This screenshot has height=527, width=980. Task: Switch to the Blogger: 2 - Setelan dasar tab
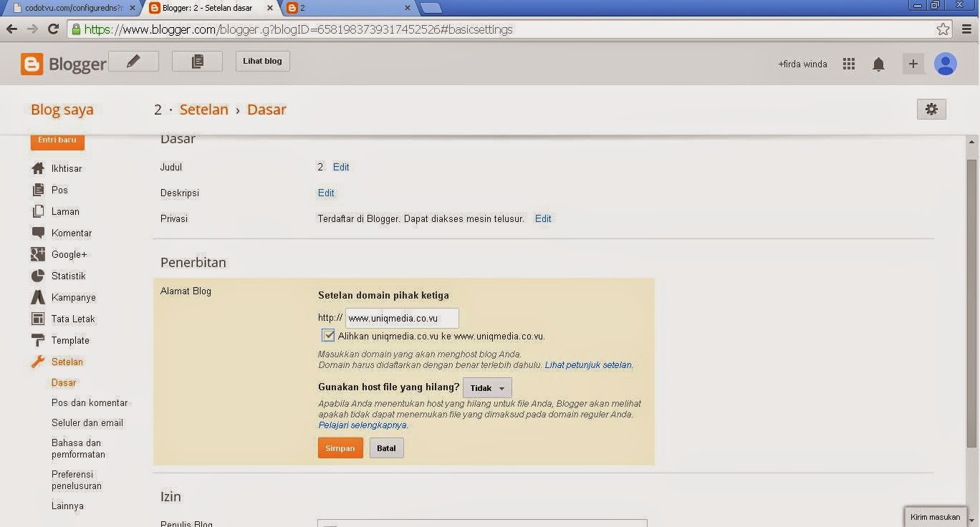208,8
